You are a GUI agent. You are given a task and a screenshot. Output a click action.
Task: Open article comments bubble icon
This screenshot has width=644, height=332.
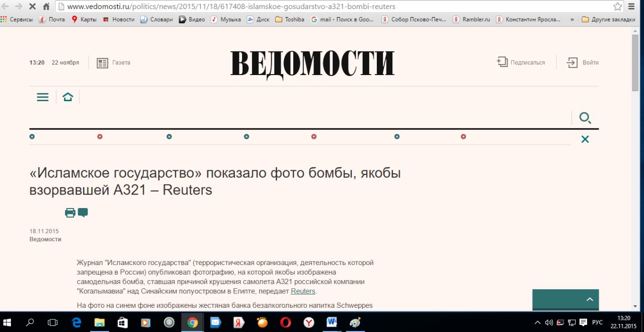tap(83, 213)
